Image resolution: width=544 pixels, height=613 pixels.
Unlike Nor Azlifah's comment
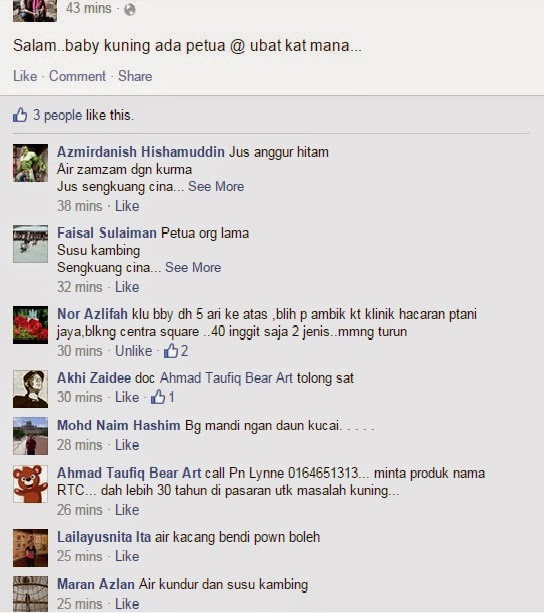coord(133,351)
